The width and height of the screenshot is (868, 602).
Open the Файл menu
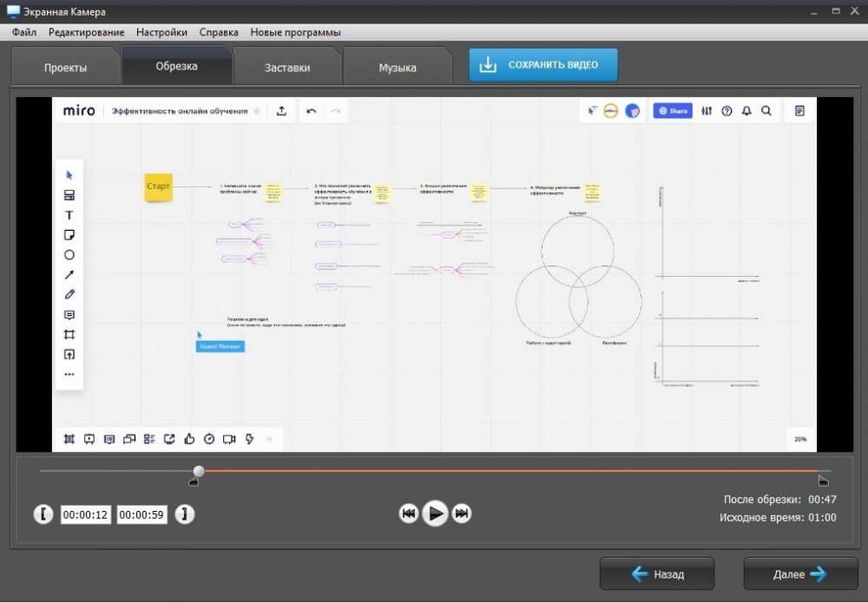point(24,32)
